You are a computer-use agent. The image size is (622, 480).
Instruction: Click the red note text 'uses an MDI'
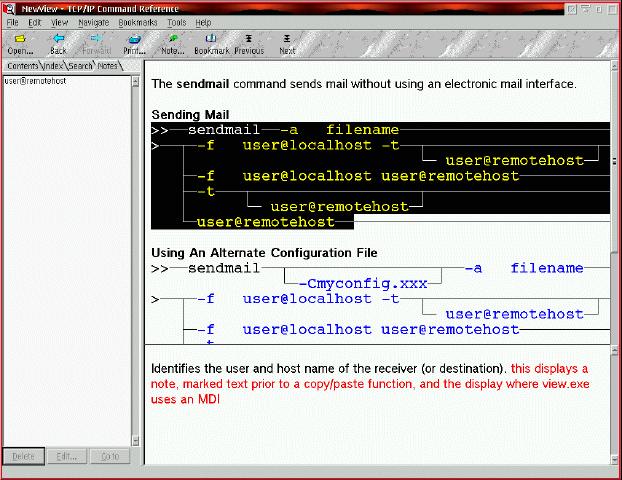(185, 399)
